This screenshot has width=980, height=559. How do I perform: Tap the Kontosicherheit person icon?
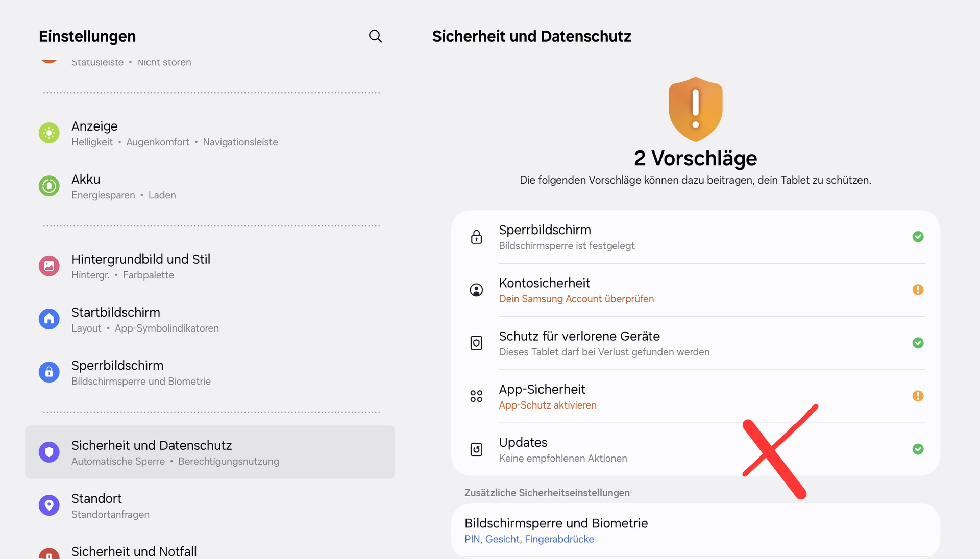tap(476, 290)
